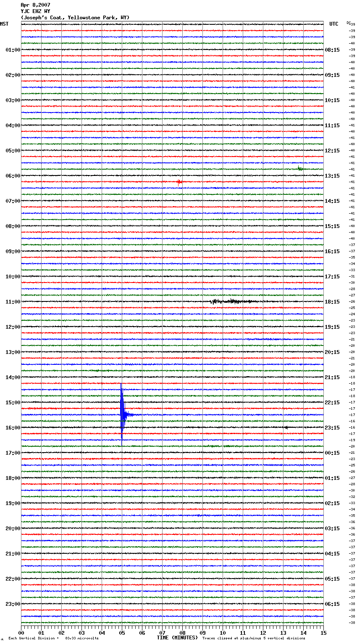
Task: Click the MST time zone header
Action: tap(4, 24)
